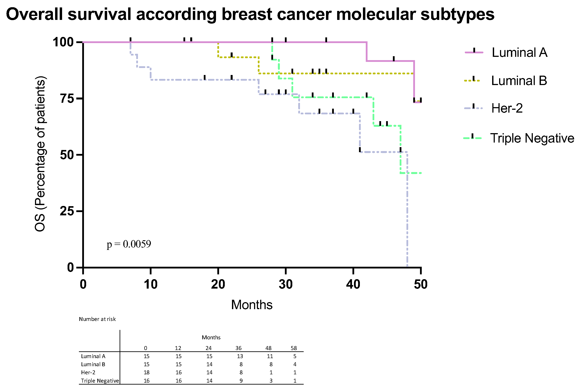Click Her-2 at-risk count 18 at month 0
Image resolution: width=582 pixels, height=392 pixels.
tap(146, 373)
